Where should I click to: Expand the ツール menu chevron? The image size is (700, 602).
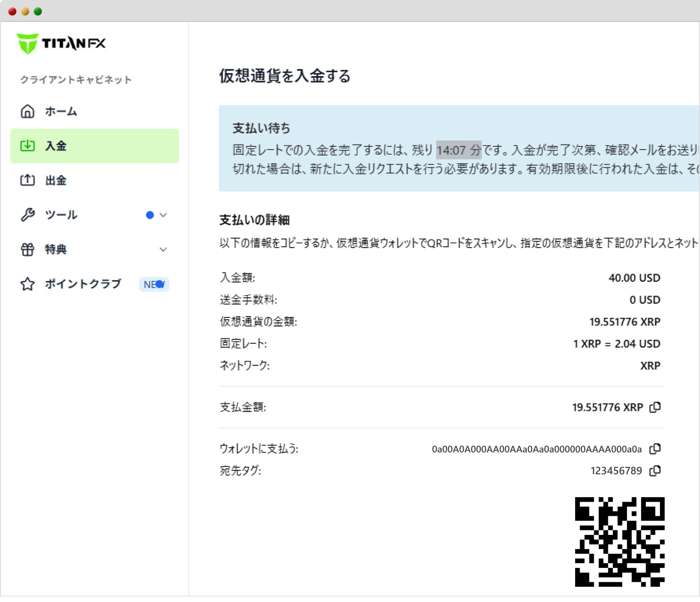click(x=163, y=215)
